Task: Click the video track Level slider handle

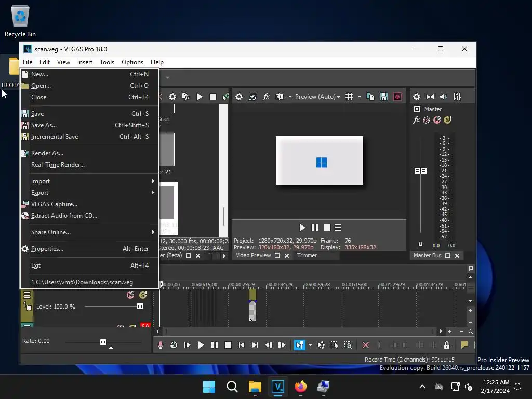Action: 140,307
